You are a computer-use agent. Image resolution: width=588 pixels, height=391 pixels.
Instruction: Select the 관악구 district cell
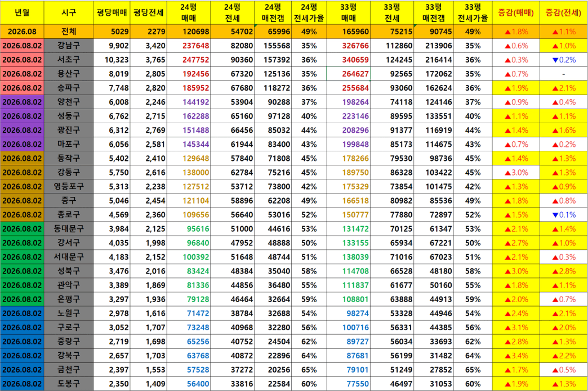(x=69, y=285)
